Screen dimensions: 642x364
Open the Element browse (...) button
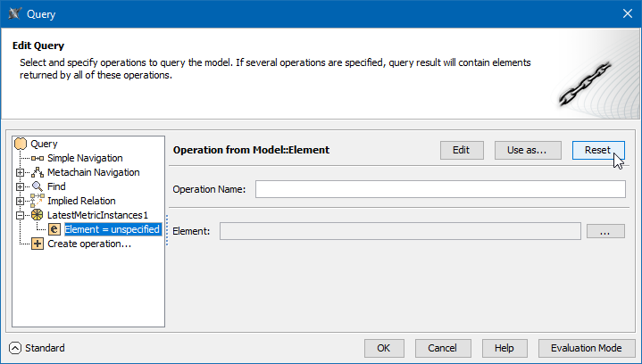(604, 232)
